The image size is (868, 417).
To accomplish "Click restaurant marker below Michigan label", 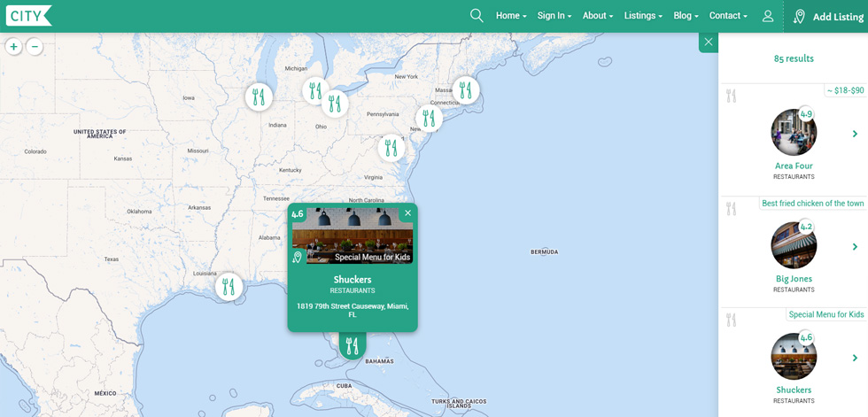I will 315,90.
